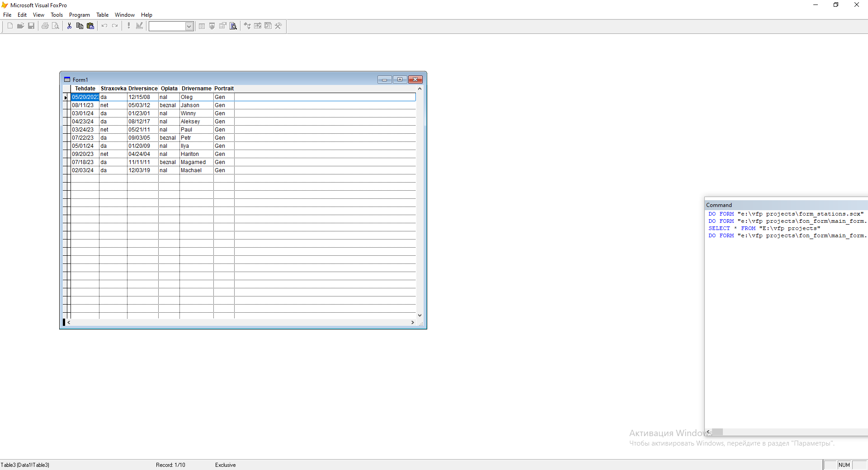Click the Modify Form toolbar icon
This screenshot has height=470, width=868.
click(139, 26)
